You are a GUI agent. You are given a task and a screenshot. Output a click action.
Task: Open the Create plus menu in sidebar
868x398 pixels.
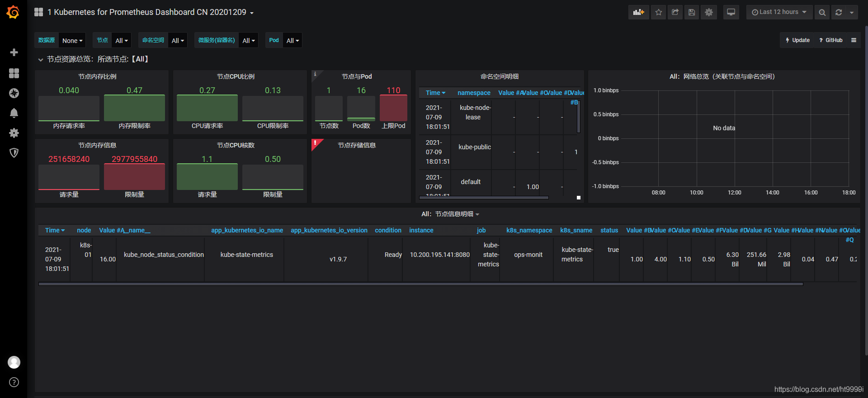[x=14, y=52]
